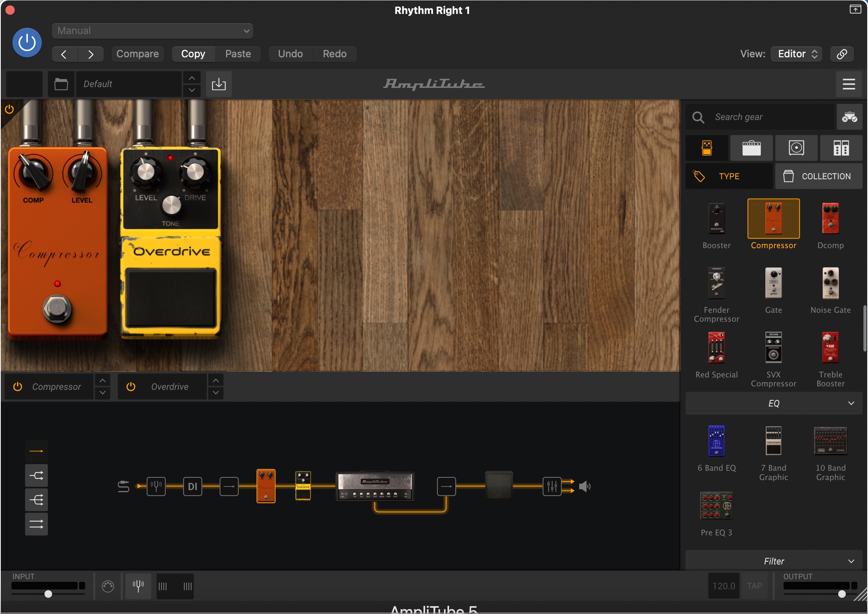Toggle the Compressor slot power button
868x614 pixels.
click(x=18, y=386)
